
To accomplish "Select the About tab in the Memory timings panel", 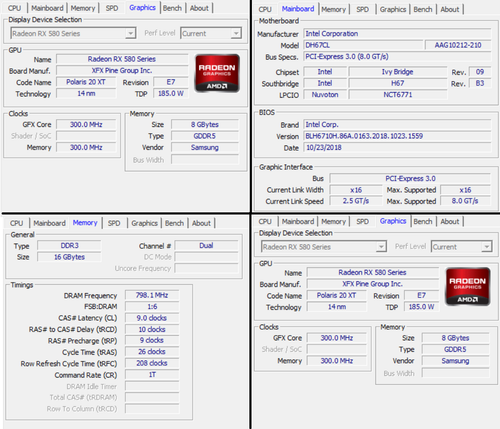I will pyautogui.click(x=201, y=223).
